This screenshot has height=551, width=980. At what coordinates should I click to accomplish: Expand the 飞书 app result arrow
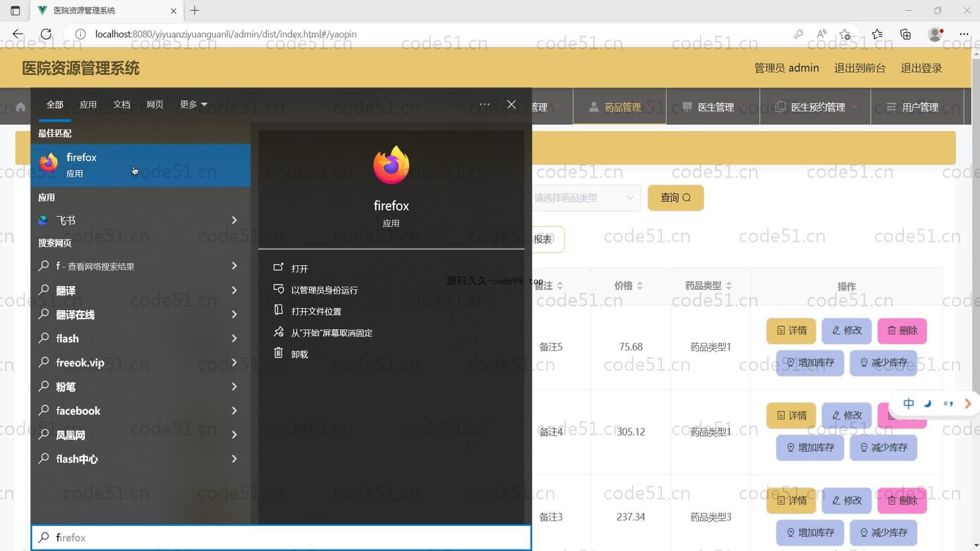(x=234, y=220)
